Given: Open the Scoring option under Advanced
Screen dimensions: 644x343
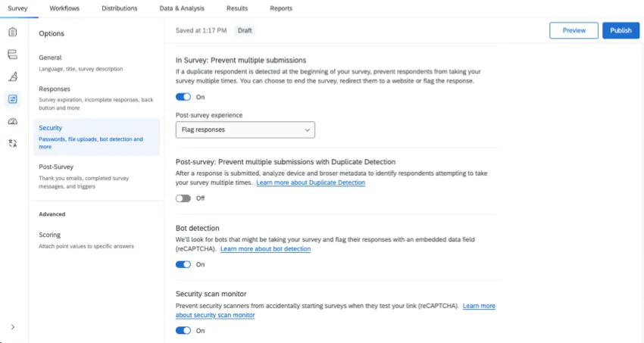Looking at the screenshot, I should [x=50, y=235].
